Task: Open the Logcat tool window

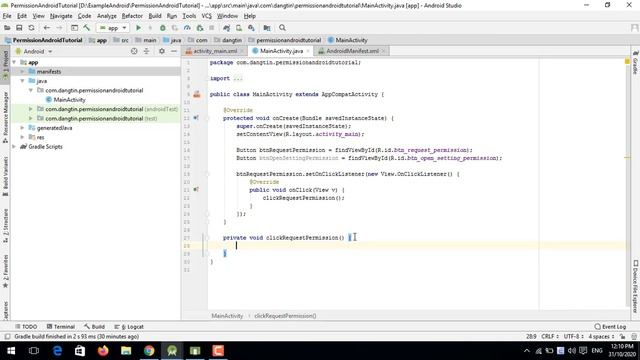Action: click(x=129, y=327)
